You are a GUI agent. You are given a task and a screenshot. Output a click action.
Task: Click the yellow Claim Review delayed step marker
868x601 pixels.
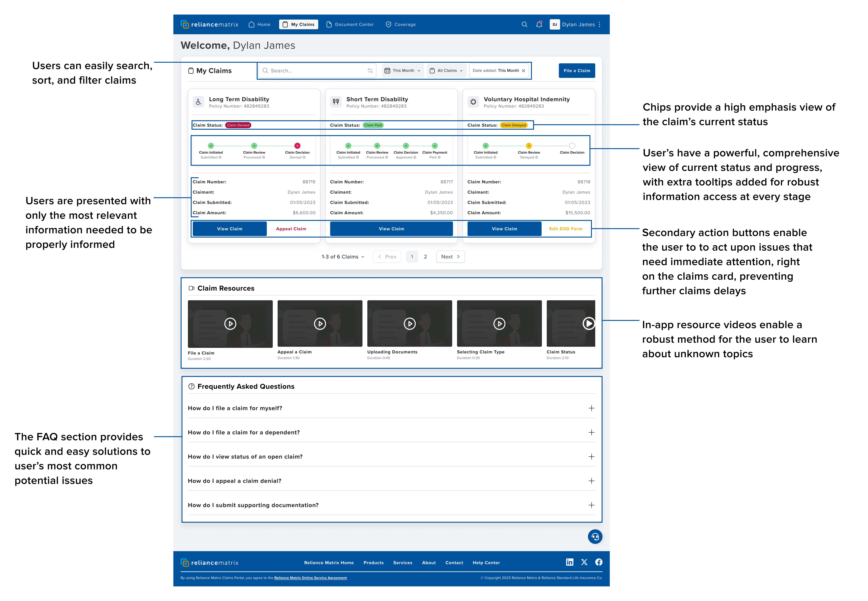pos(529,146)
